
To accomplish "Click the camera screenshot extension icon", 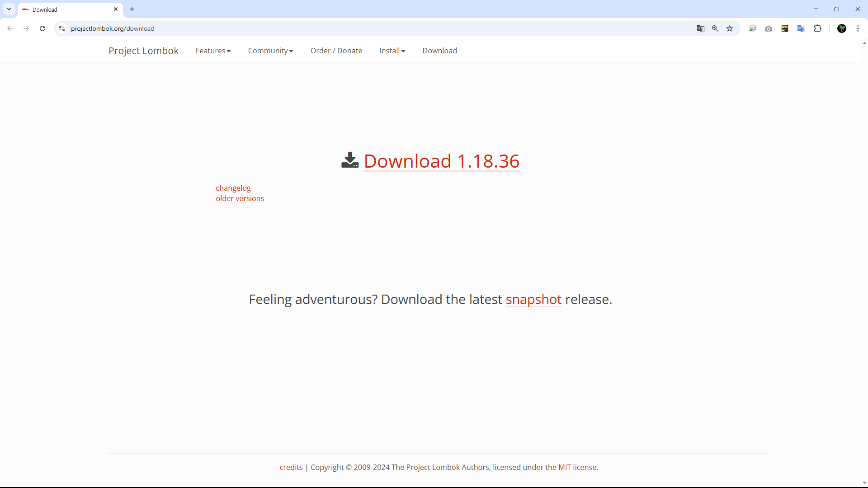I will pos(769,28).
